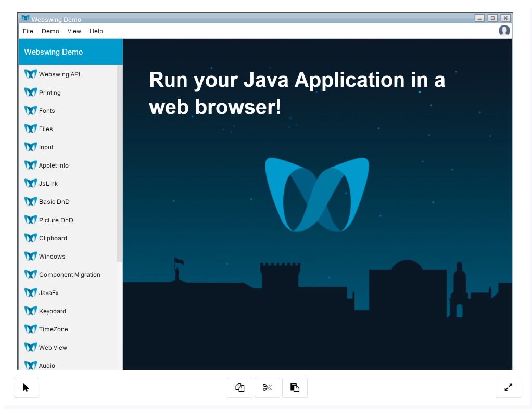Click the user profile avatar icon

(x=504, y=31)
